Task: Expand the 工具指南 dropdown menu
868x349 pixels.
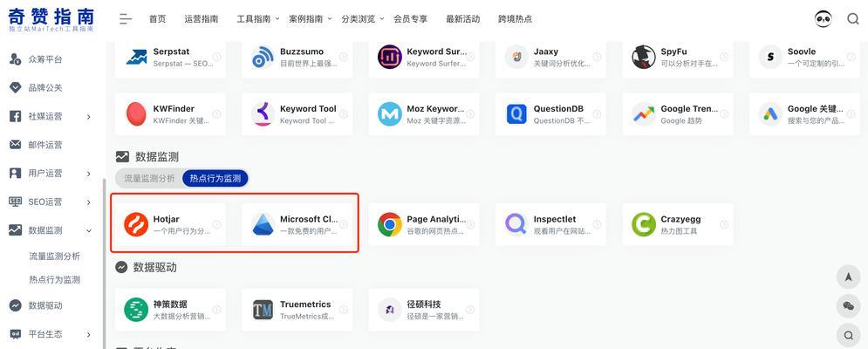Action: (x=258, y=19)
